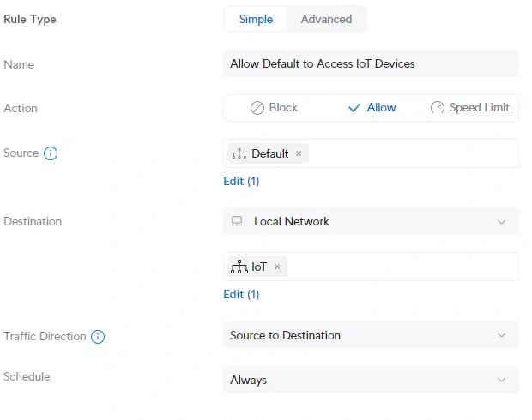Click the Rule Type label
The image size is (532, 420).
point(30,20)
